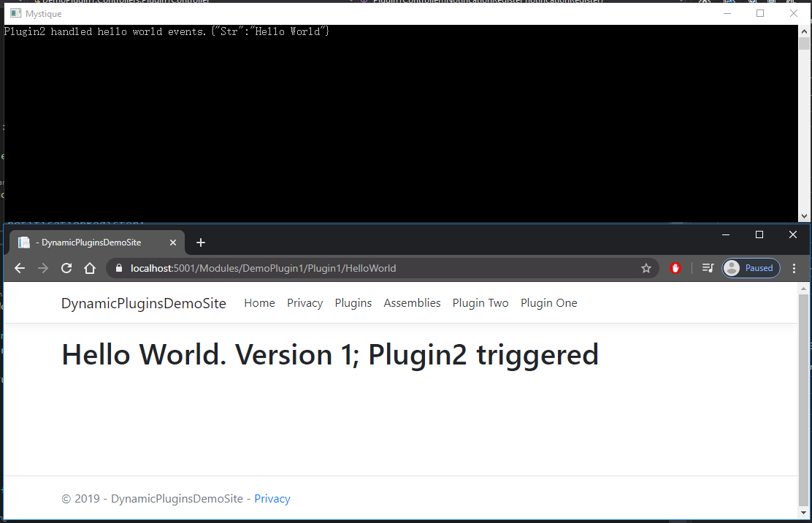This screenshot has width=812, height=523.
Task: Open Chrome three-dot menu
Action: pyautogui.click(x=794, y=268)
